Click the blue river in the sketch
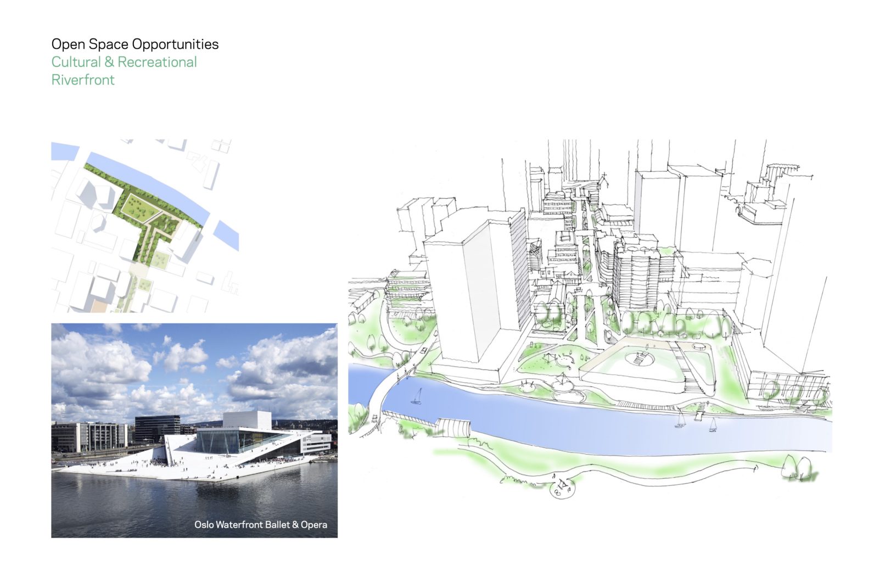The width and height of the screenshot is (885, 588). click(604, 428)
